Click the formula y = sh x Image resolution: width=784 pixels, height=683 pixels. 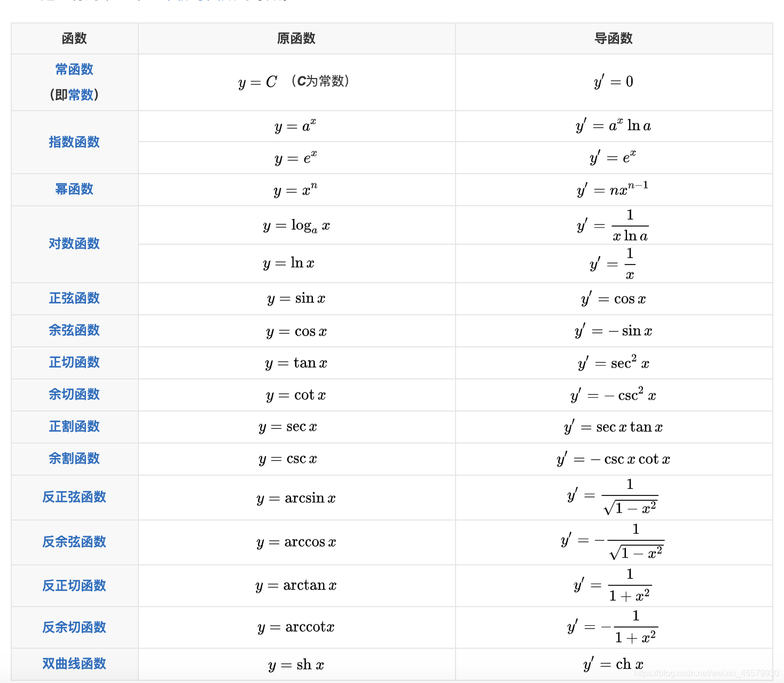point(296,665)
